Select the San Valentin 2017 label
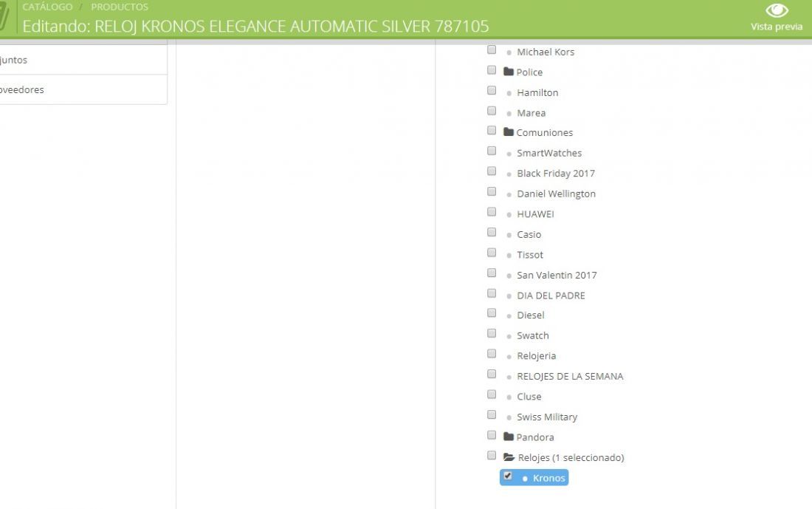Viewport: 812px width, 509px height. (x=557, y=276)
